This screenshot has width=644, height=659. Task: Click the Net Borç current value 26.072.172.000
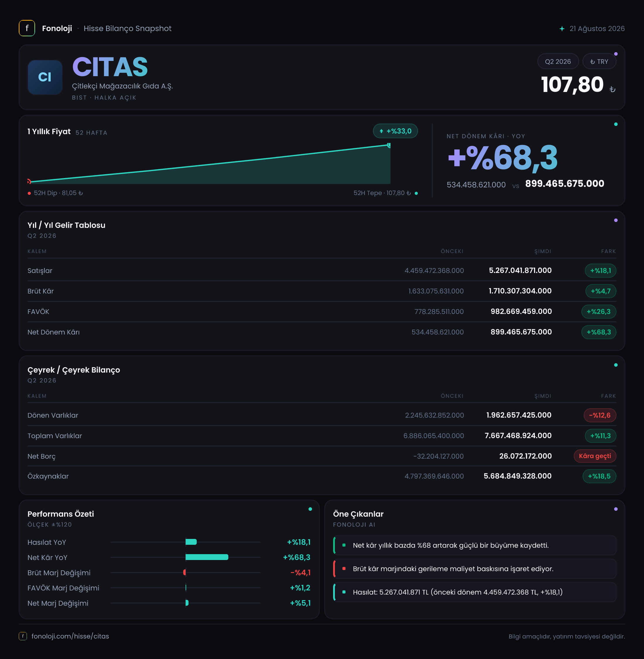tap(526, 456)
